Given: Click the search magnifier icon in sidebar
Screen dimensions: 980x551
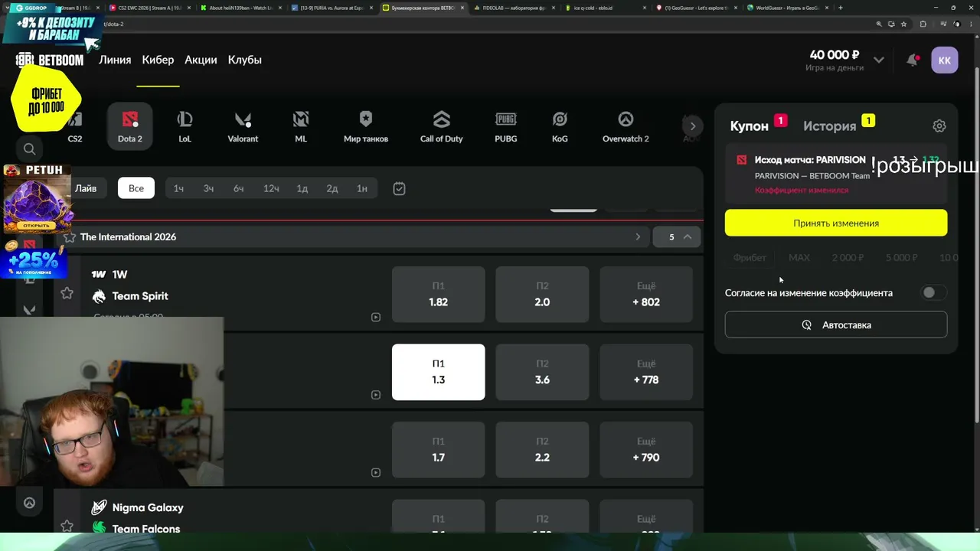Looking at the screenshot, I should click(29, 149).
